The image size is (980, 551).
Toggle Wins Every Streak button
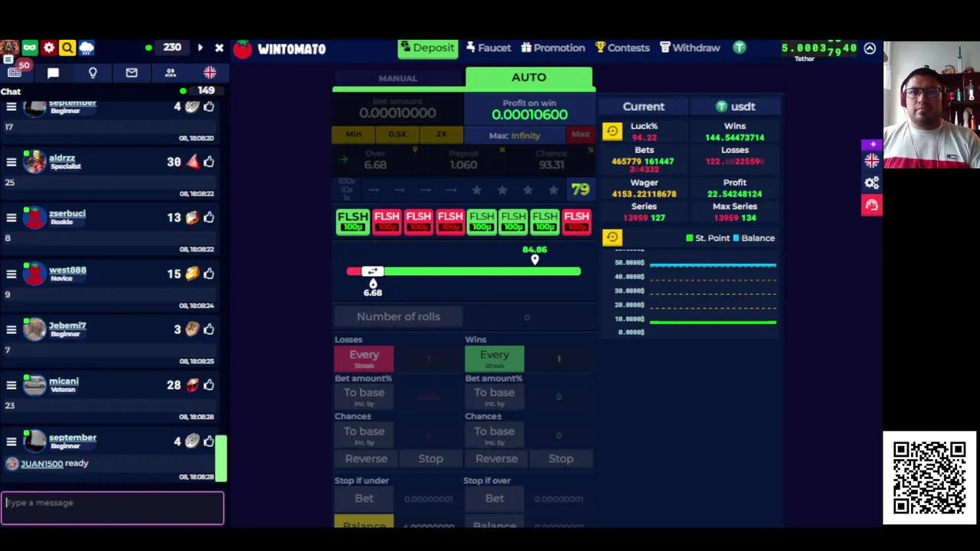[494, 358]
